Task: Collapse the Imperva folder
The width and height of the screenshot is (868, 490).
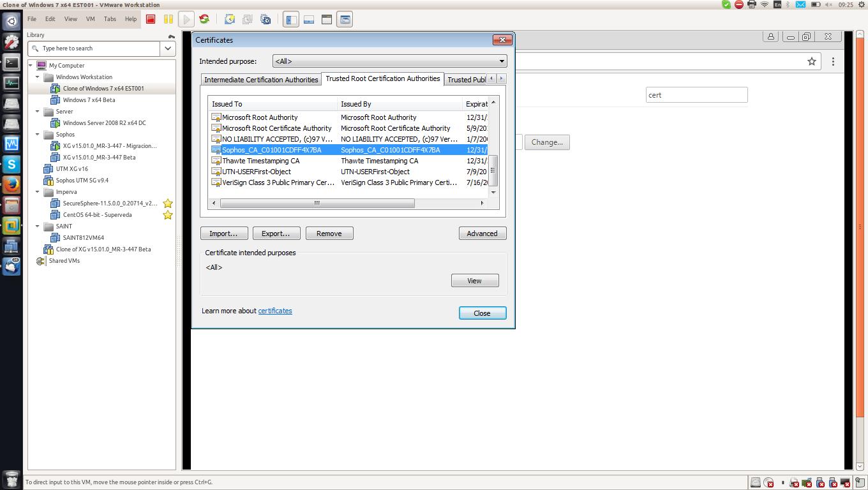Action: [38, 192]
